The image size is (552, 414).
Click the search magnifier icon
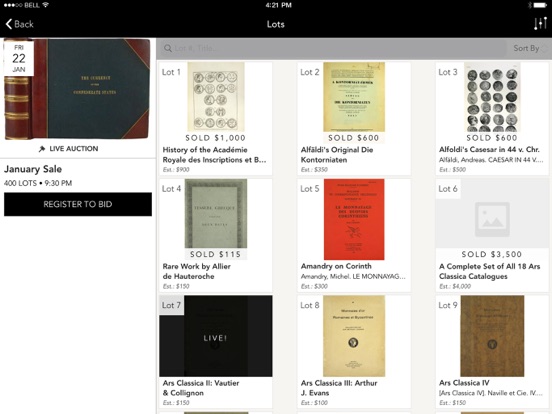(168, 48)
